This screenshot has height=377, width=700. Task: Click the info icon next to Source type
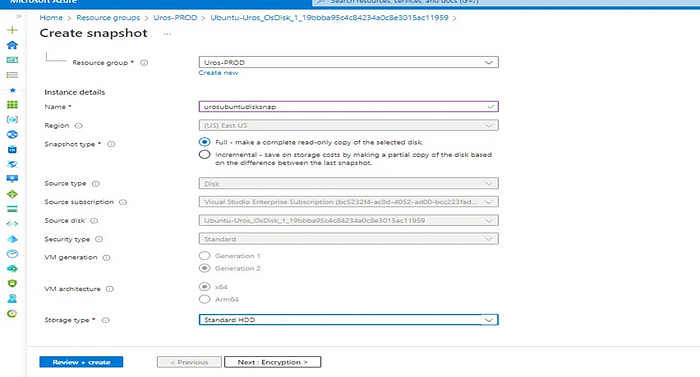point(96,184)
